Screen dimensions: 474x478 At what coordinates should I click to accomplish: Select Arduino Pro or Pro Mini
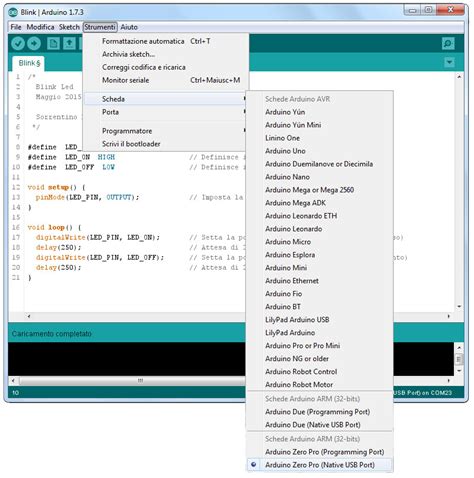tap(320, 346)
